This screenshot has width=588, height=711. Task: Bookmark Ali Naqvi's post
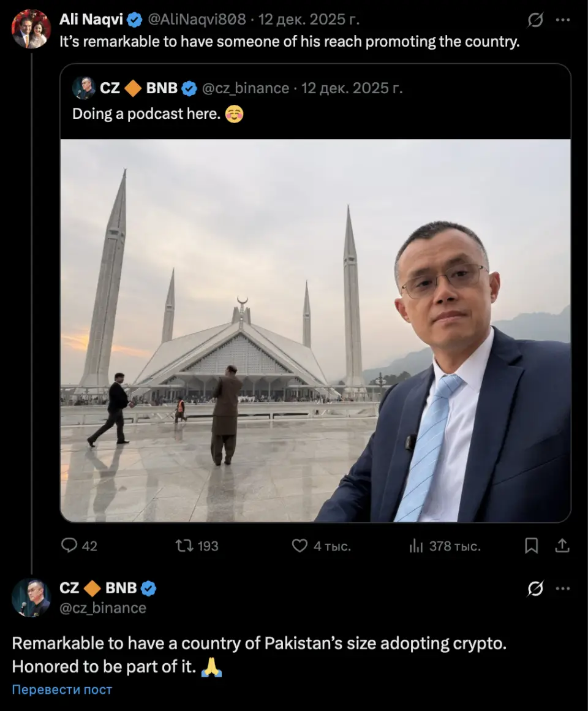(x=532, y=546)
